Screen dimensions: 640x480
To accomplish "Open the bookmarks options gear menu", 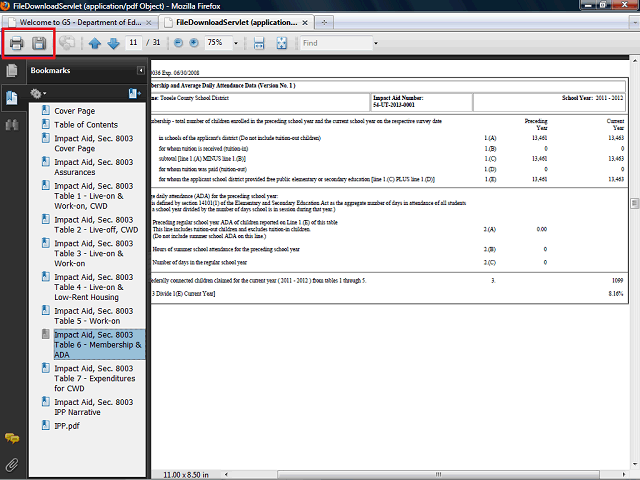I will click(39, 93).
